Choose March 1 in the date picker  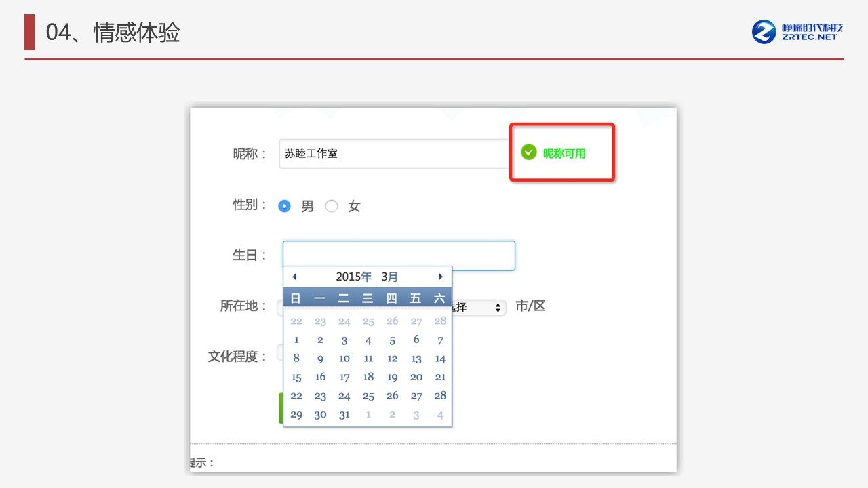tap(296, 340)
